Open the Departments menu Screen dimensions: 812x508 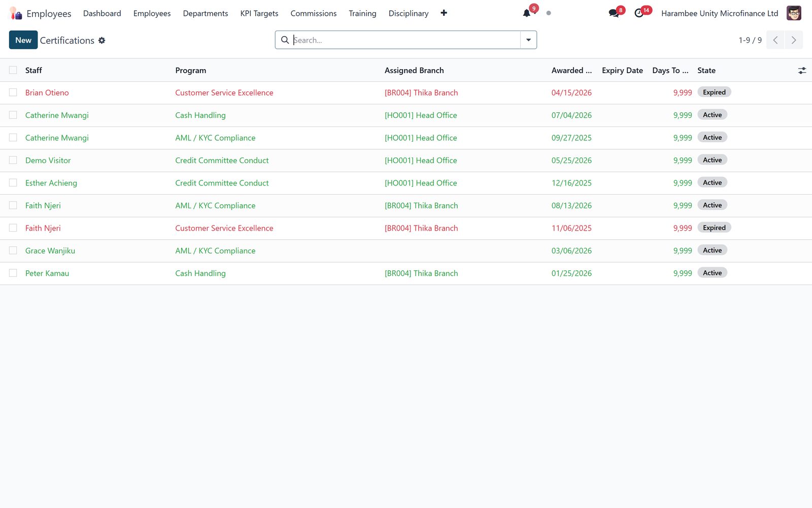tap(206, 13)
